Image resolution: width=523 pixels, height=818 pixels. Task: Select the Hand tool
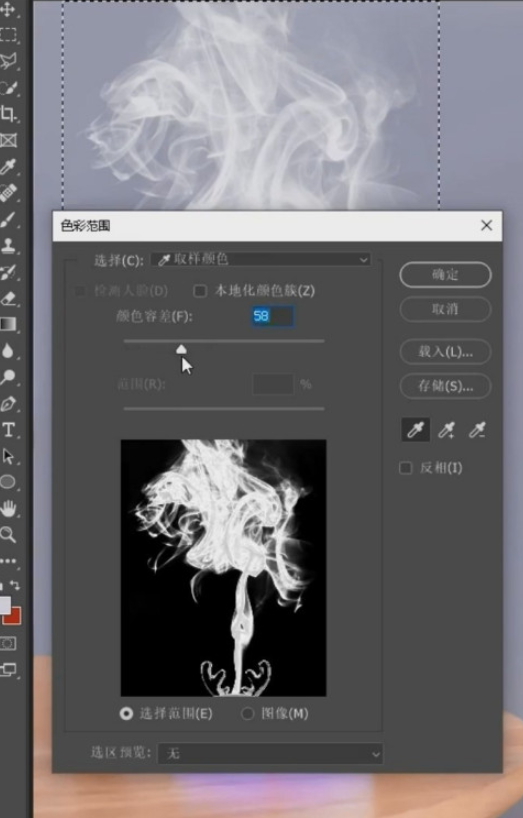click(x=8, y=508)
